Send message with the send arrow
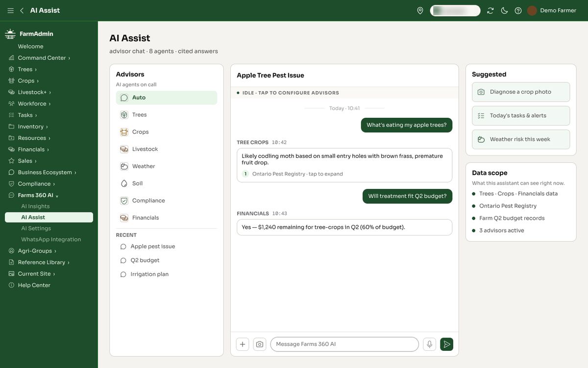Screen dimensions: 588x368 tap(447, 344)
